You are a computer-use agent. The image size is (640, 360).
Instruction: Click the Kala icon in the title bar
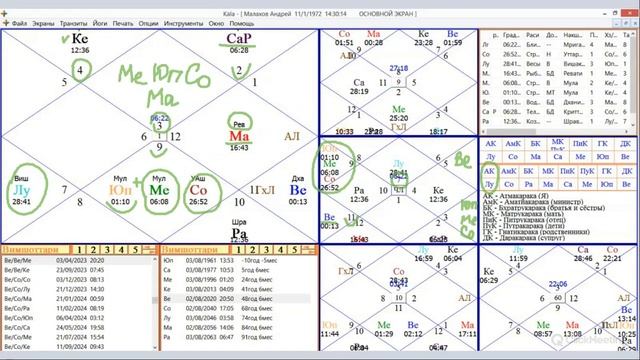4,13
